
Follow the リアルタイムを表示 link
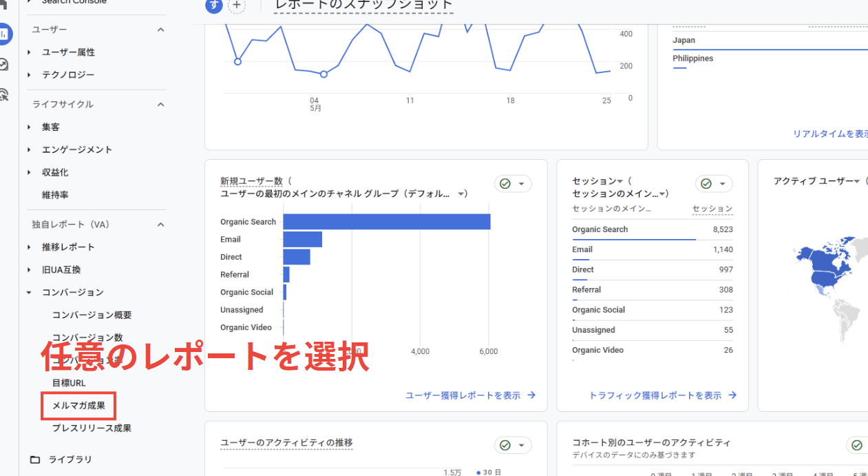pyautogui.click(x=830, y=134)
